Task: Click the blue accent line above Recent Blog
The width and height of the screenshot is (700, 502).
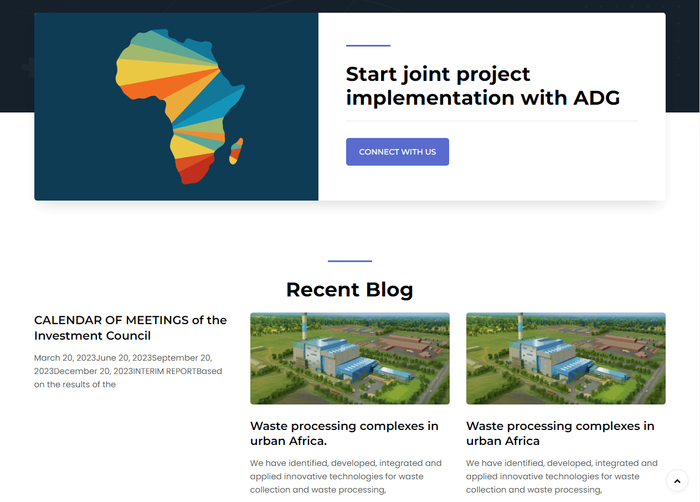Action: (x=349, y=261)
